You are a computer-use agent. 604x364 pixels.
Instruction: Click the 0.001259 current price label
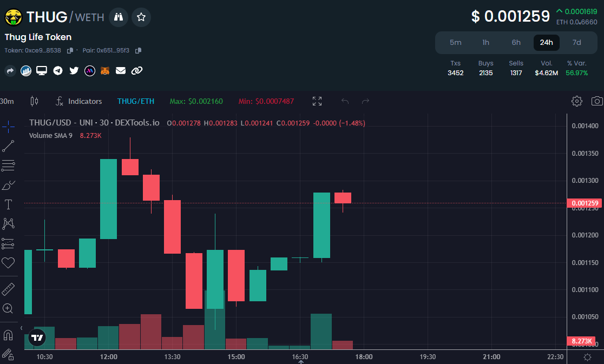click(x=585, y=203)
